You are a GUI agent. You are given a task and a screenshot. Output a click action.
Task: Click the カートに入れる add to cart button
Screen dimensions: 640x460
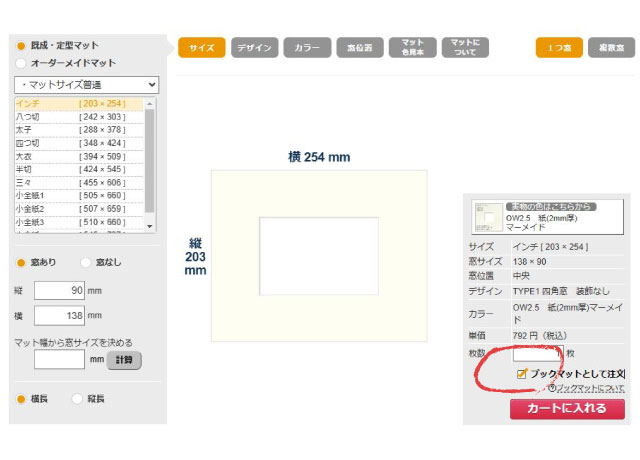coord(567,409)
